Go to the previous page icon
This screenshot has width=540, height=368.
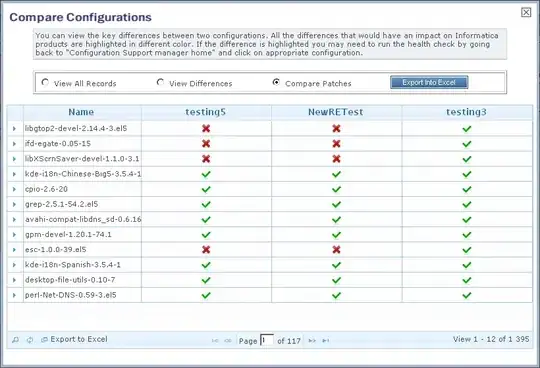228,341
